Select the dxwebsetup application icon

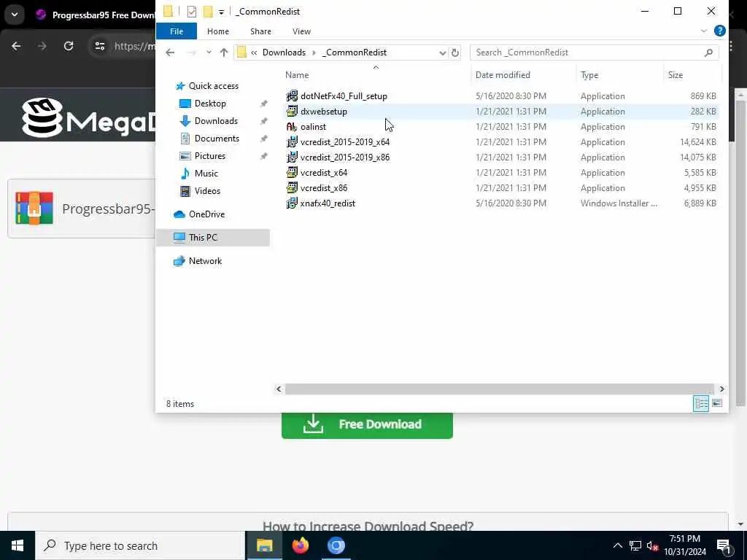coord(292,112)
